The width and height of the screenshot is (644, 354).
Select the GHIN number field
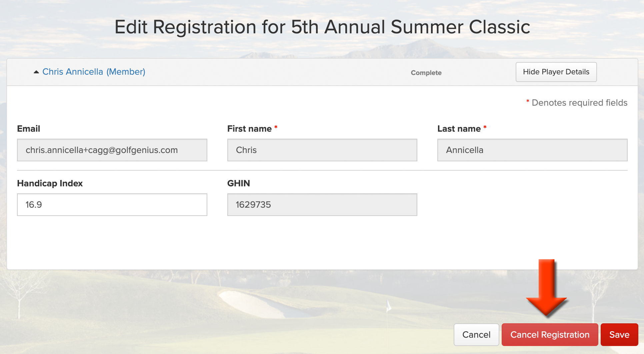pos(322,205)
